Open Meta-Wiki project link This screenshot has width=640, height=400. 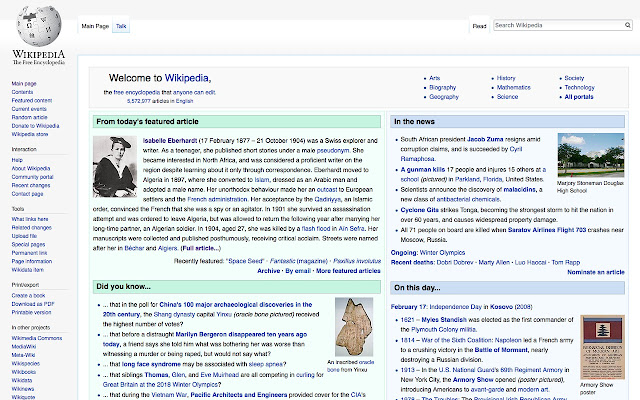[23, 355]
